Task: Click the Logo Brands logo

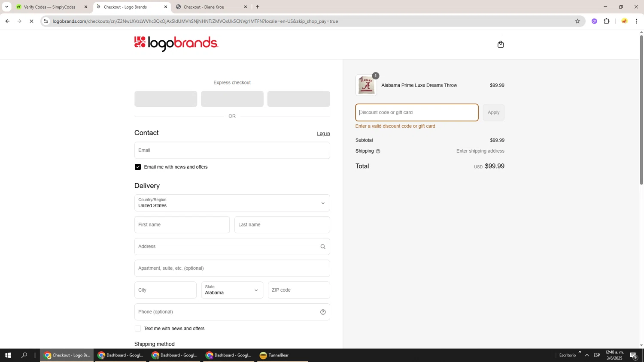Action: (176, 44)
